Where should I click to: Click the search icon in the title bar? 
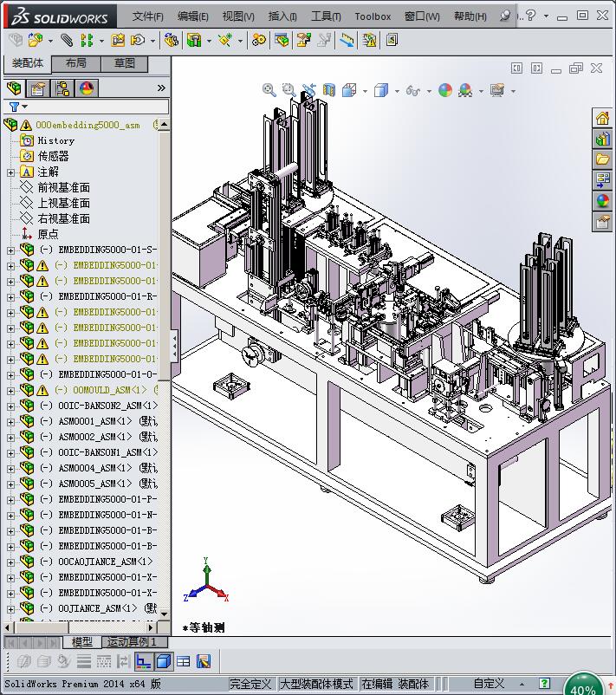505,16
